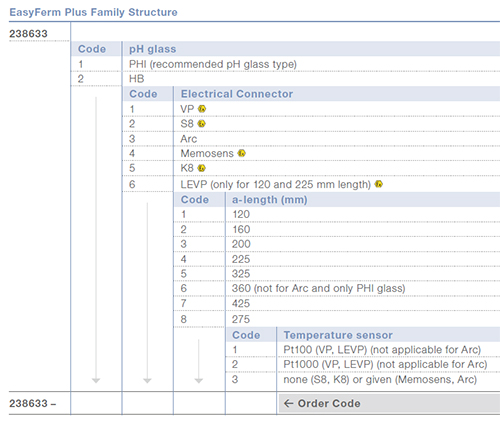
Task: Select Pt1000 (VP, LEVP) temperature sensor row
Action: [x=363, y=364]
